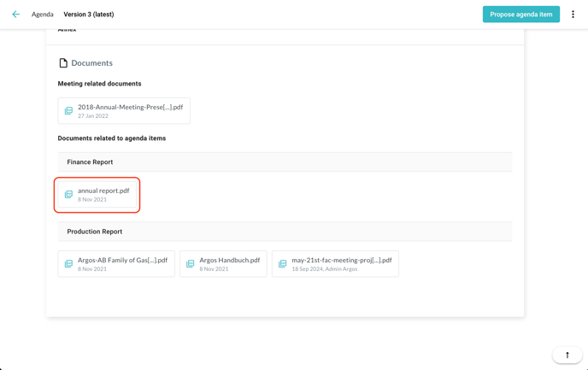This screenshot has height=370, width=588.
Task: Click the file icon beside may-21st-fac-meeting PDF
Action: [x=282, y=264]
